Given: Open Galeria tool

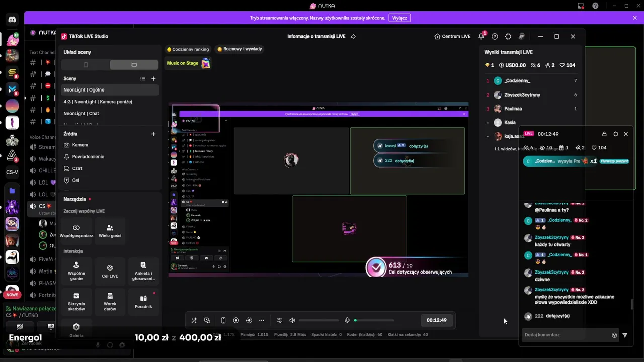Looking at the screenshot, I should point(76,330).
